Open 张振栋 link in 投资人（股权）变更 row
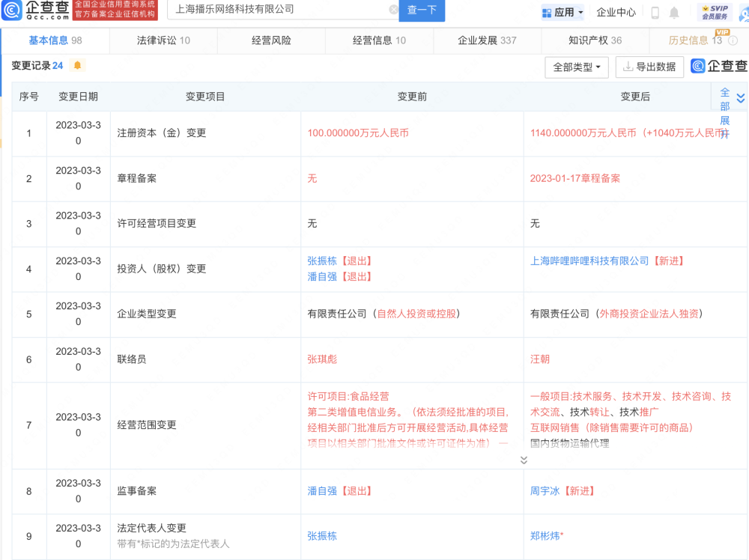749x560 pixels. (x=322, y=261)
